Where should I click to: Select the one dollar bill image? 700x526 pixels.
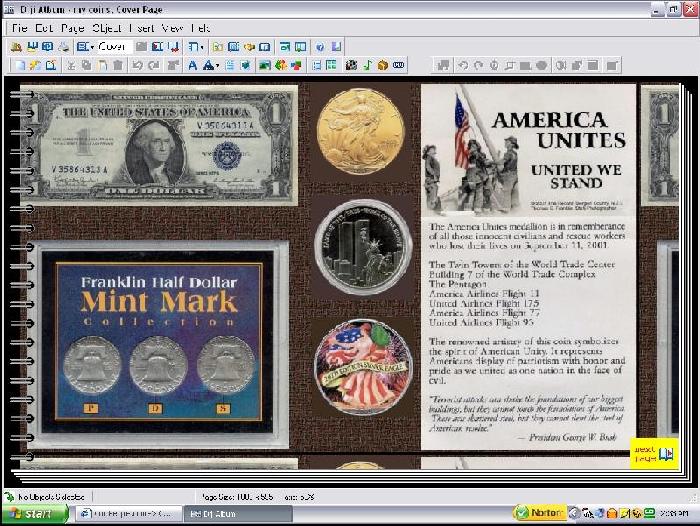click(159, 145)
